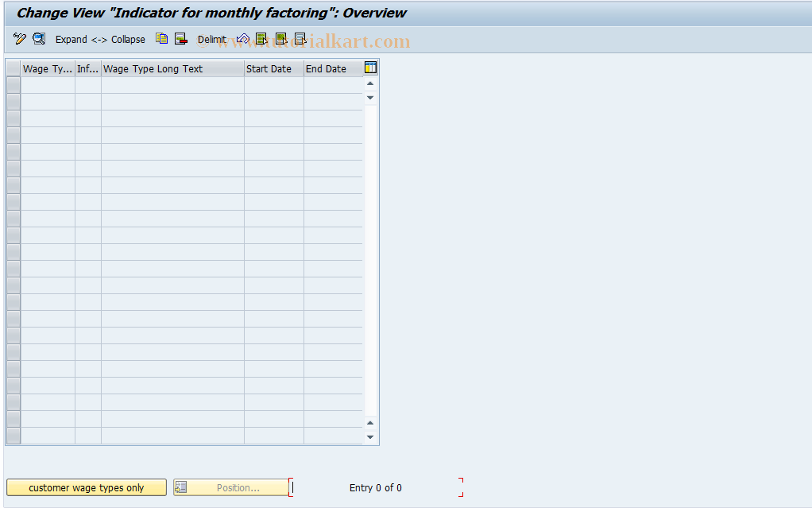The height and width of the screenshot is (508, 812).
Task: Click the Delete row icon
Action: 180,39
